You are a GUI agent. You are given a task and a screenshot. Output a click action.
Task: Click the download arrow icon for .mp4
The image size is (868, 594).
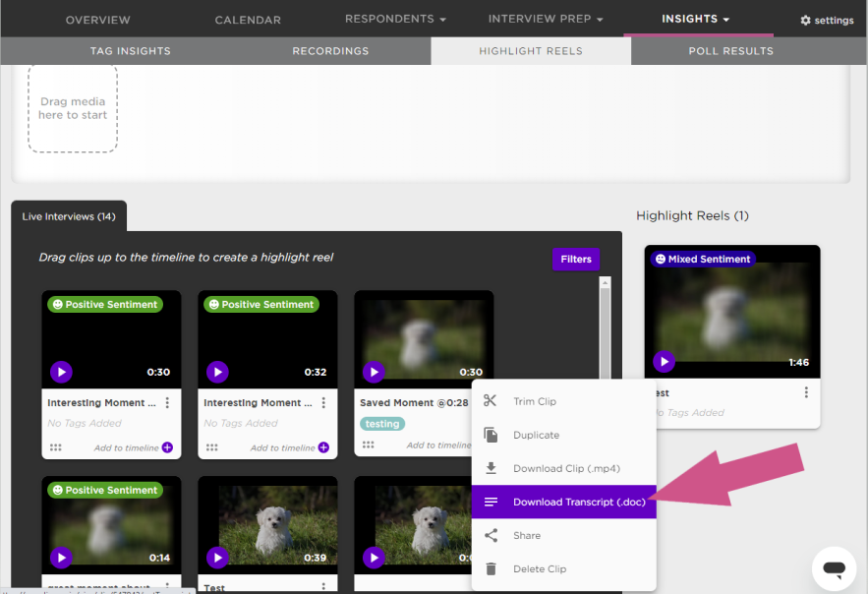click(x=491, y=468)
